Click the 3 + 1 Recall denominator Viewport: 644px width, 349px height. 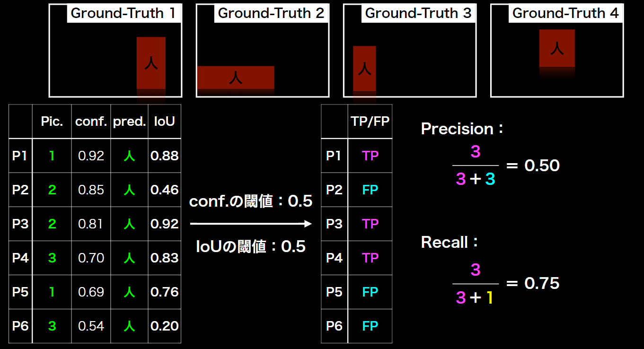475,297
